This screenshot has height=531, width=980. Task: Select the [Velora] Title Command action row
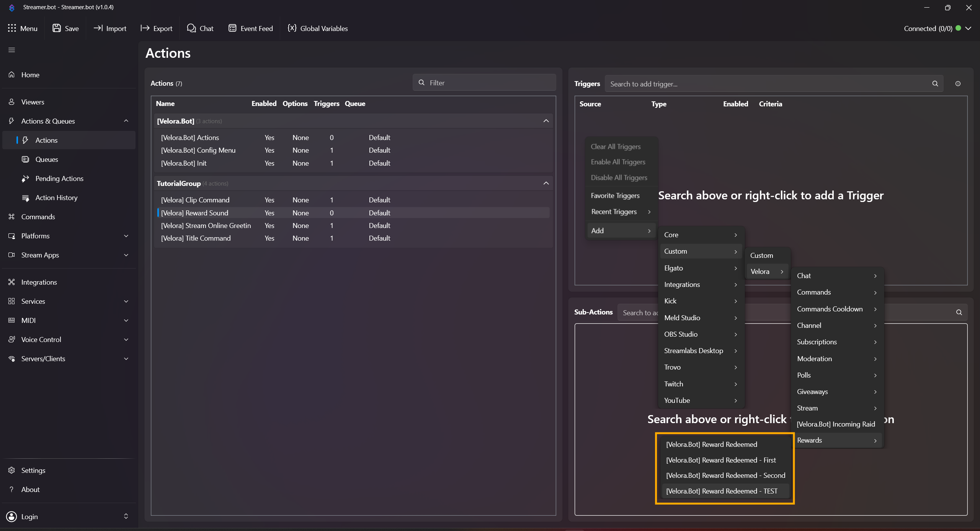[x=196, y=238]
